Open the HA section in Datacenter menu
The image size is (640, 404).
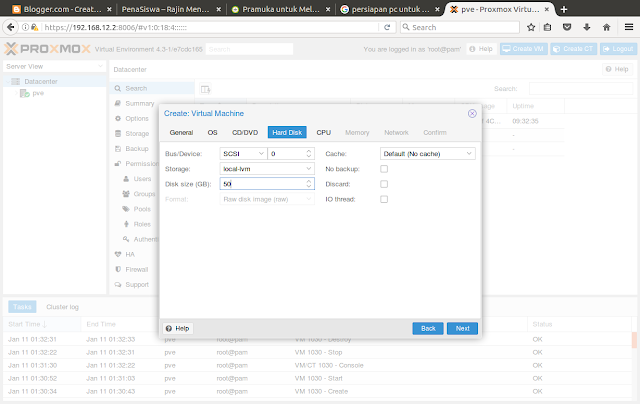(130, 255)
